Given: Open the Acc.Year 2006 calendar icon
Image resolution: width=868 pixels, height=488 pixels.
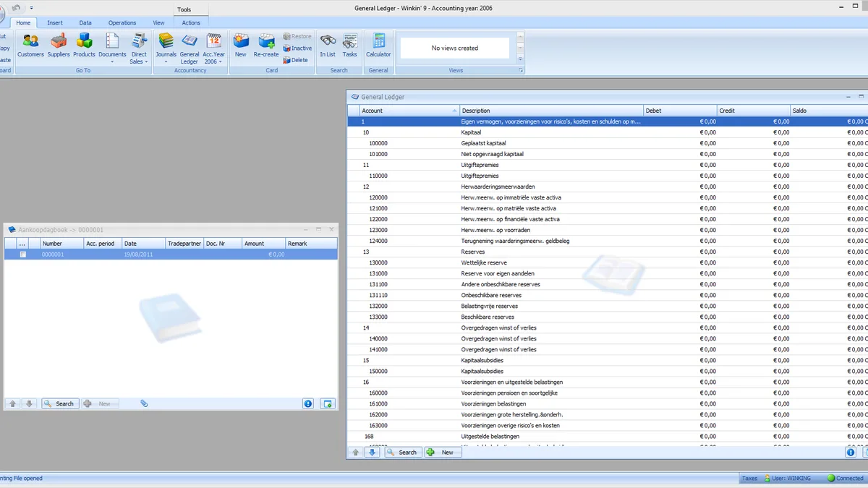Looking at the screenshot, I should pos(213,42).
